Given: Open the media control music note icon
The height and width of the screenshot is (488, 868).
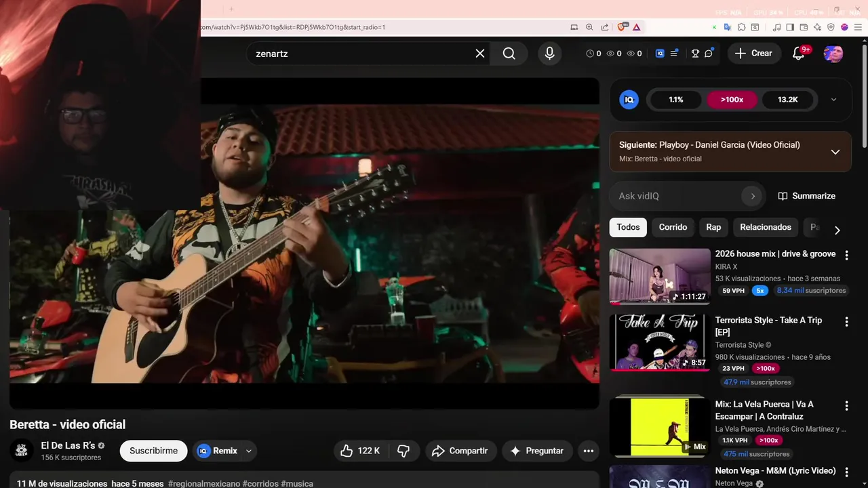Looking at the screenshot, I should pos(777,27).
